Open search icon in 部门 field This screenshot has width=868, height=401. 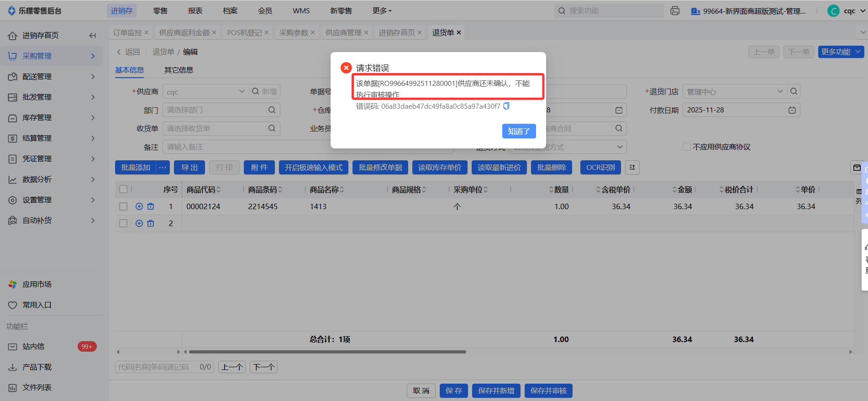click(272, 110)
